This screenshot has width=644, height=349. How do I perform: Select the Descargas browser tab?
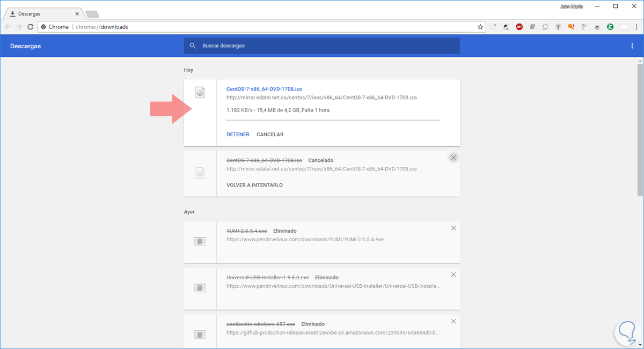pyautogui.click(x=43, y=13)
